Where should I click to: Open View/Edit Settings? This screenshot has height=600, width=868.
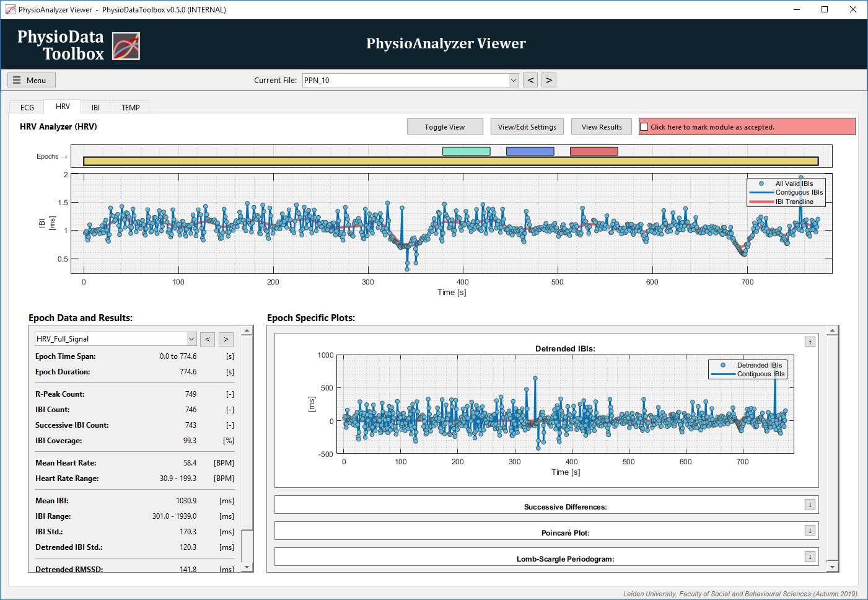point(527,126)
